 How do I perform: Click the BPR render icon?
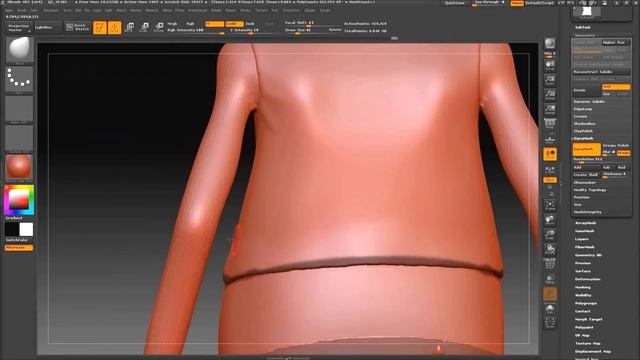550,44
